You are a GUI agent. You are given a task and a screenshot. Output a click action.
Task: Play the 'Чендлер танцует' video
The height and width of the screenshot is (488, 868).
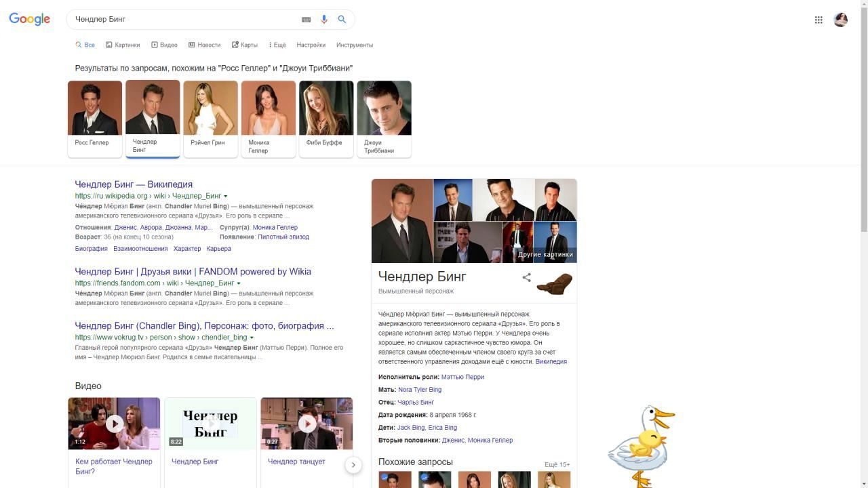[x=307, y=424]
